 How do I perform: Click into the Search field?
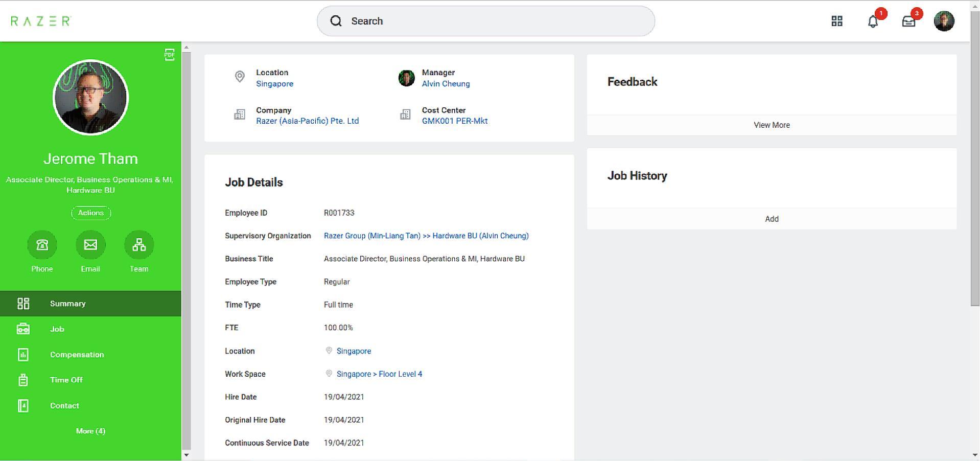[486, 21]
